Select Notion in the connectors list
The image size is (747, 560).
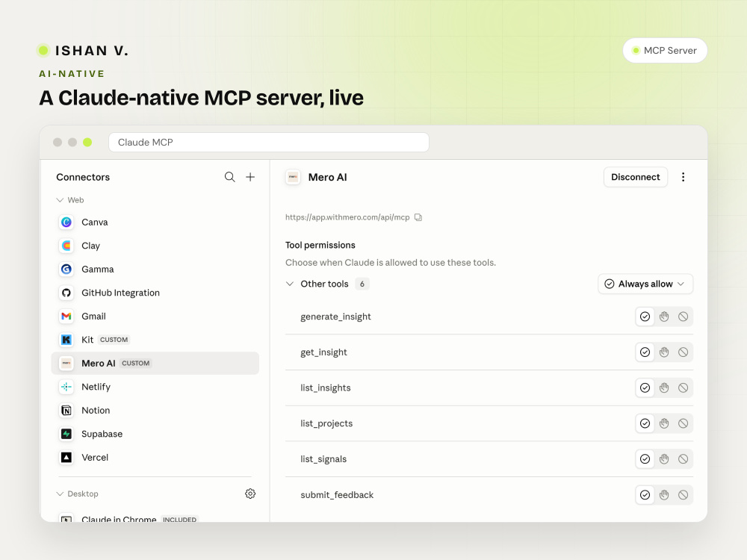pyautogui.click(x=155, y=411)
